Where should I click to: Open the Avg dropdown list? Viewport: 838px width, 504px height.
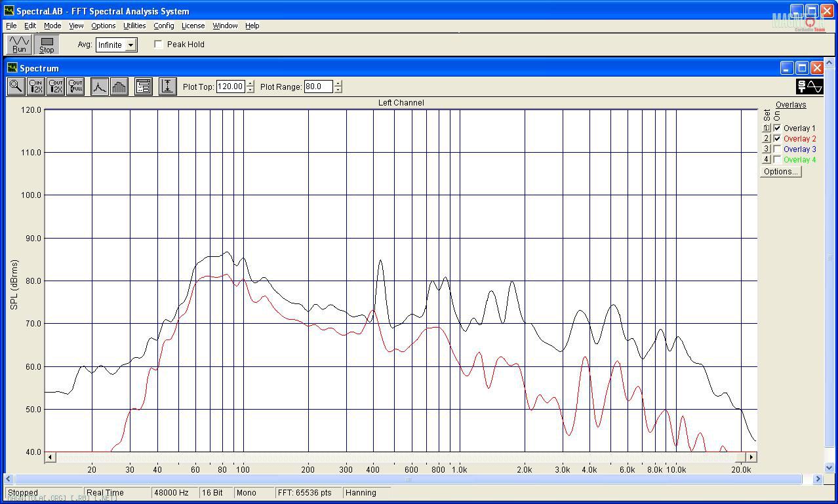click(x=131, y=45)
